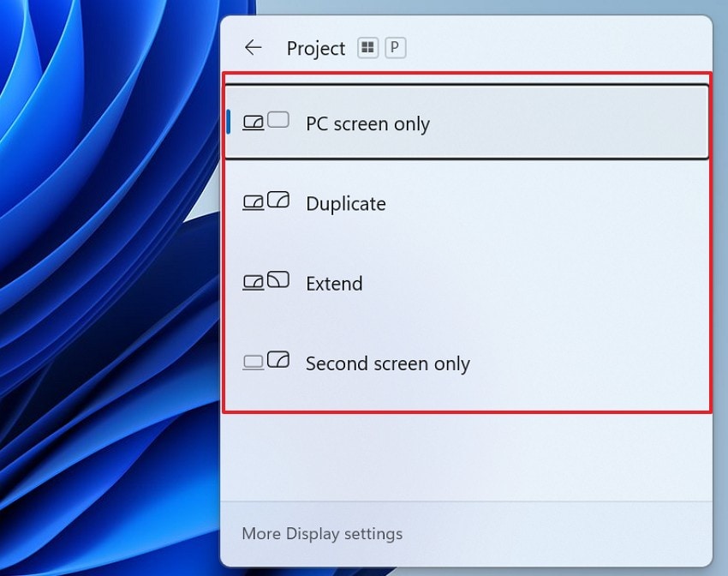The width and height of the screenshot is (728, 576).
Task: Select the "Extend" display mode
Action: [334, 284]
